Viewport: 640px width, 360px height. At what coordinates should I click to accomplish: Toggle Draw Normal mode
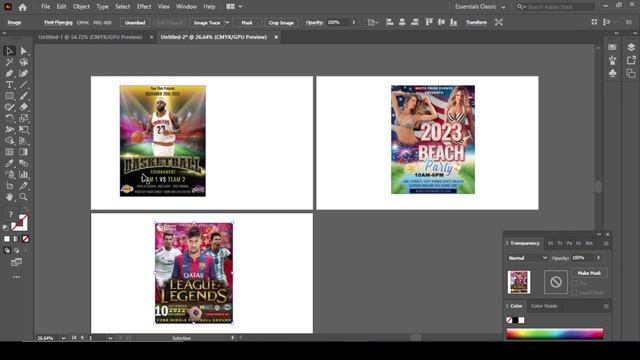7,250
